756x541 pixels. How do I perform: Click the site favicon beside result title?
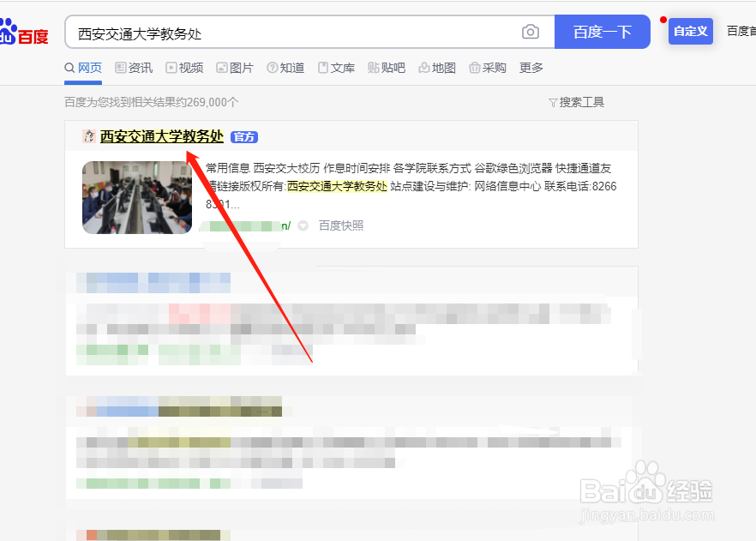pos(89,136)
